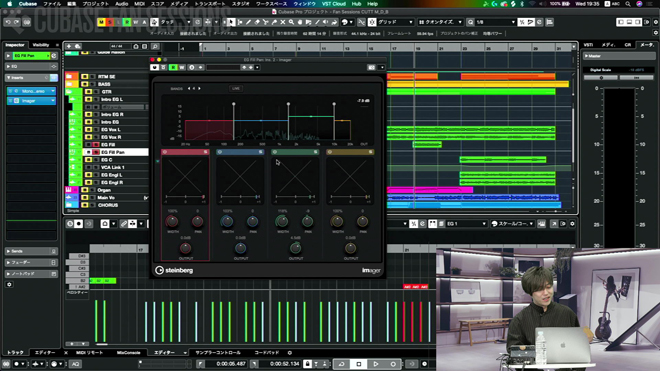This screenshot has height=371, width=660.
Task: Click the Stop button in transport
Action: tap(359, 364)
